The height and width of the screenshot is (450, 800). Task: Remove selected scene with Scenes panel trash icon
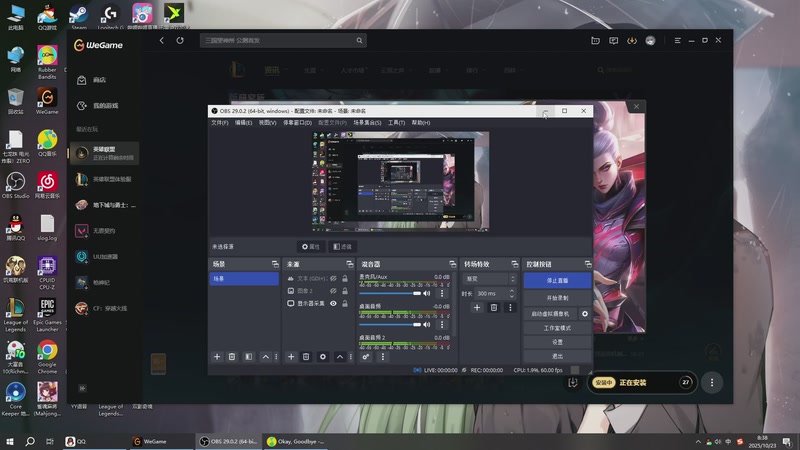click(x=232, y=357)
